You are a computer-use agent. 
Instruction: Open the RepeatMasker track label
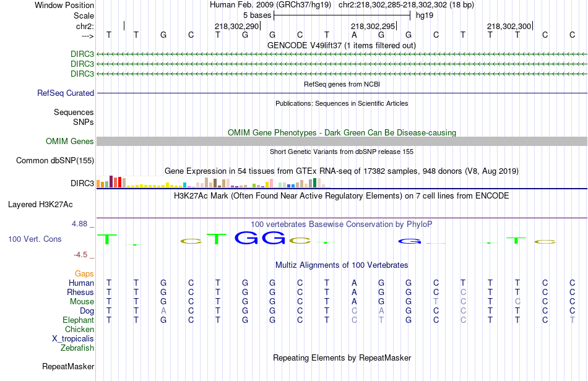click(x=68, y=366)
